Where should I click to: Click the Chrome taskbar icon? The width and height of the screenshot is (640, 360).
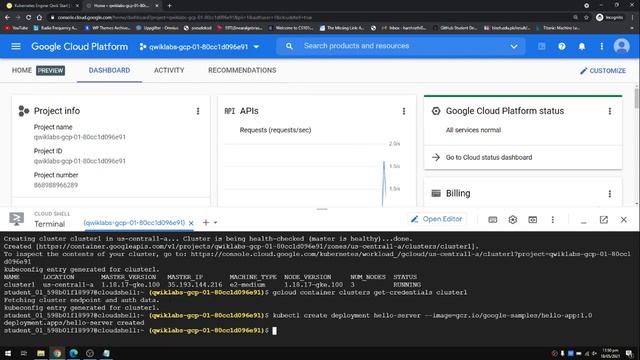57,353
